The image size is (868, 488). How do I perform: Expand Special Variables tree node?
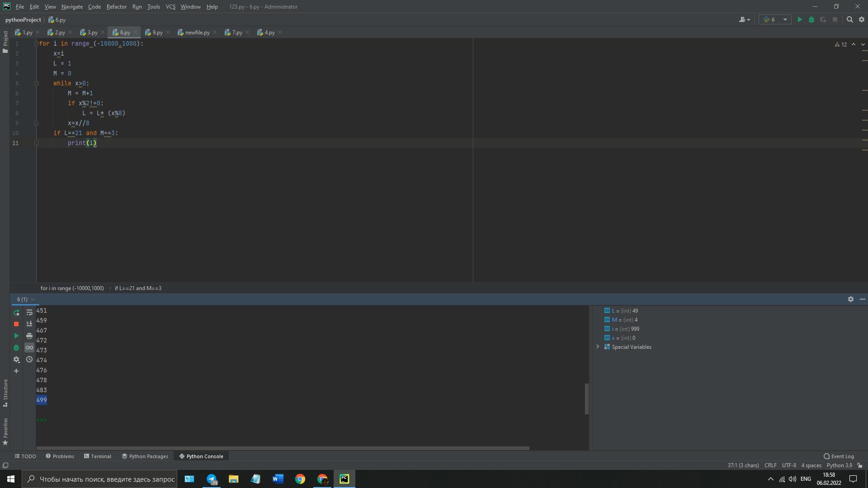[598, 347]
